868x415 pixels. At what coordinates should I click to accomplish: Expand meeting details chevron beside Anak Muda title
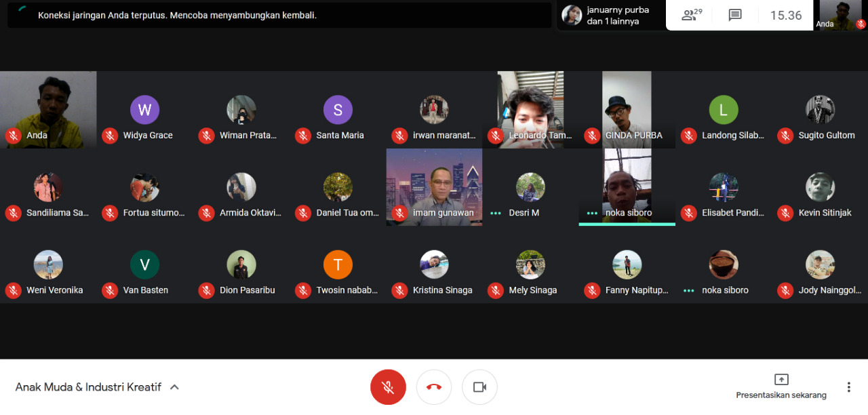click(174, 387)
